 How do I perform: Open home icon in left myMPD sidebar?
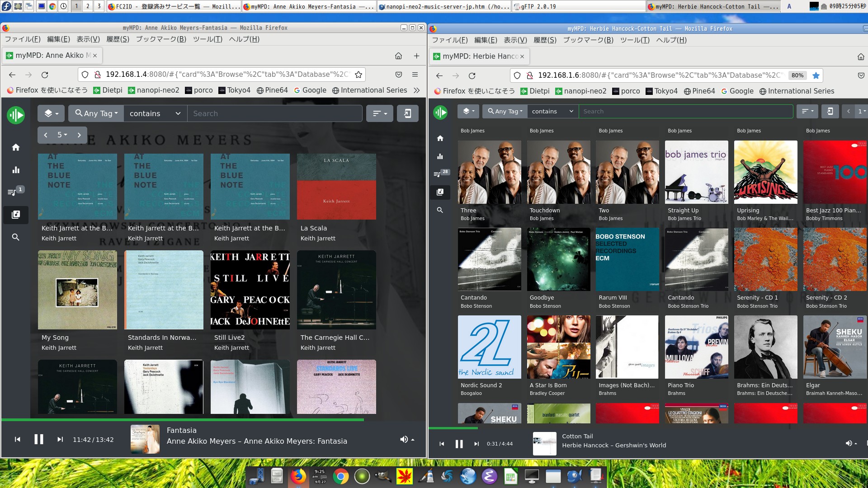tap(16, 147)
